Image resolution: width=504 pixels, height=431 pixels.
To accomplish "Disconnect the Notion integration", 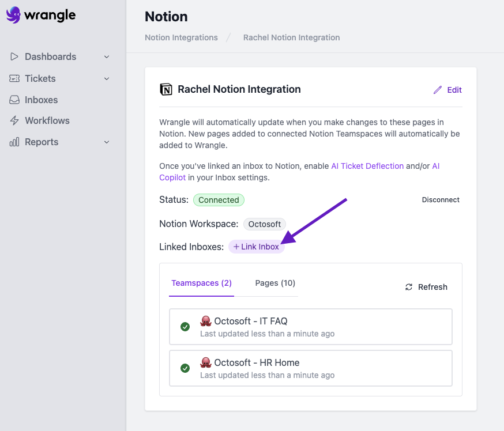I will [441, 200].
